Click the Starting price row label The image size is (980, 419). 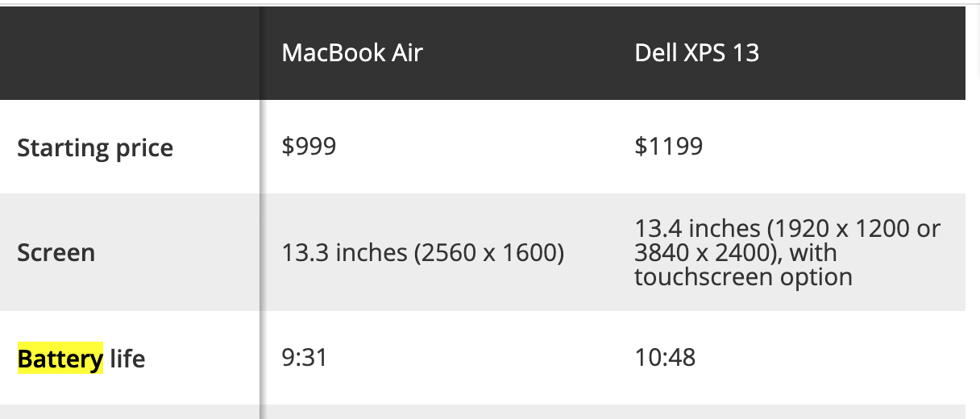(95, 147)
